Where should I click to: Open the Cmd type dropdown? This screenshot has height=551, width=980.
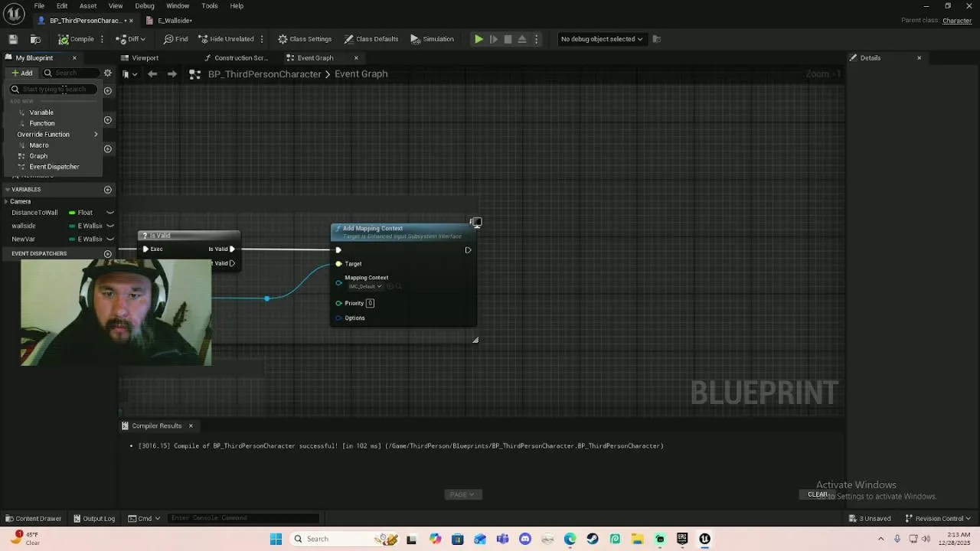(144, 518)
